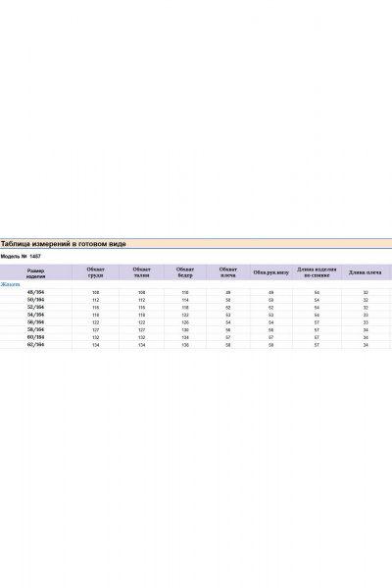Click the 'Обхват груди' column header
Image resolution: width=392 pixels, height=588 pixels.
(96, 272)
